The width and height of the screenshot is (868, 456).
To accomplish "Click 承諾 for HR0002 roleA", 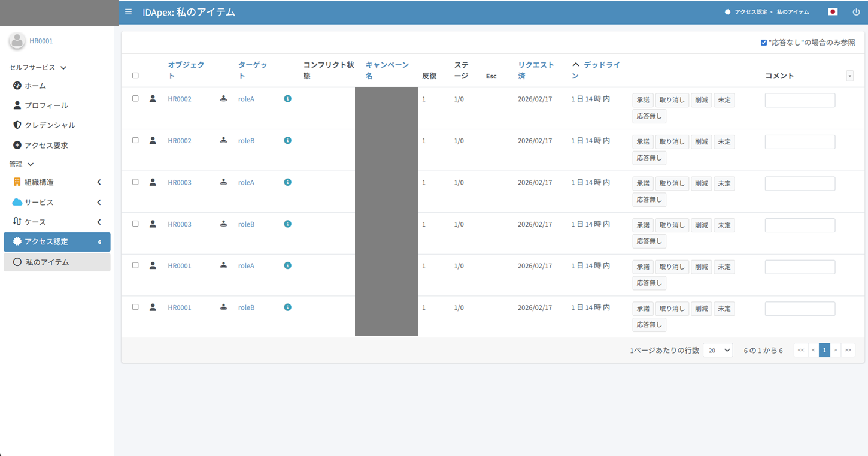I will click(643, 100).
